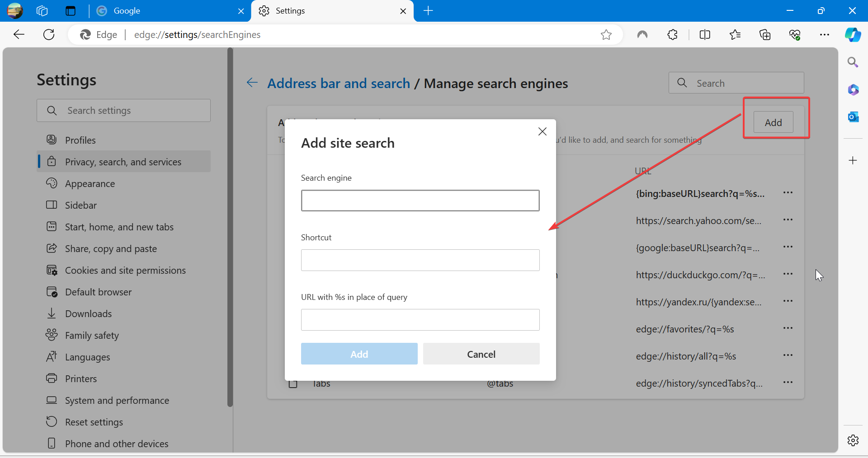Go back with the browser back arrow

19,34
